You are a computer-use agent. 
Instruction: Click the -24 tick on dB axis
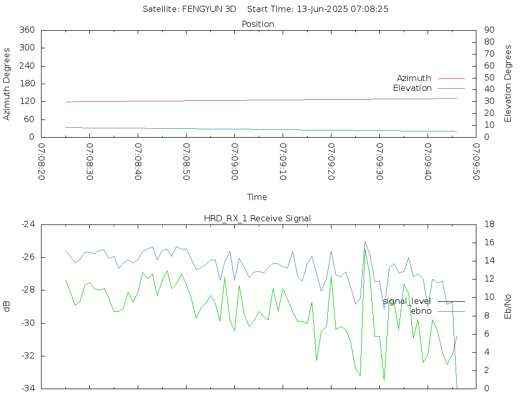coord(28,224)
